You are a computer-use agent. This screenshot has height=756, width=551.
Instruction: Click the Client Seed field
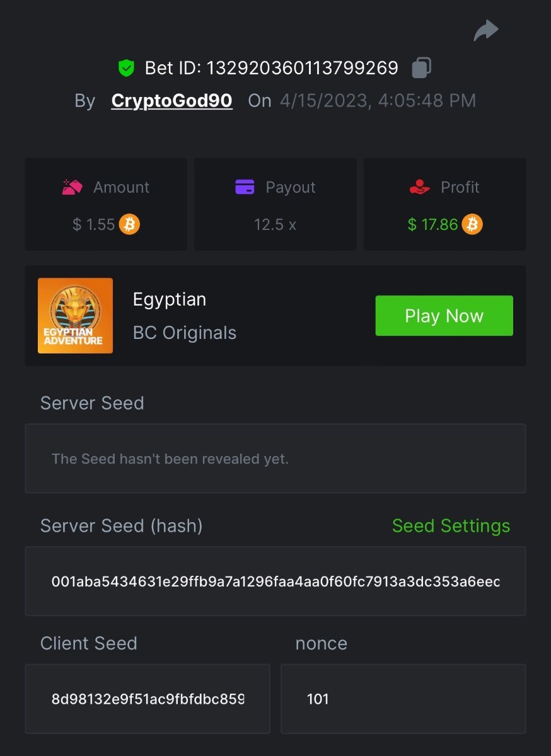point(148,699)
